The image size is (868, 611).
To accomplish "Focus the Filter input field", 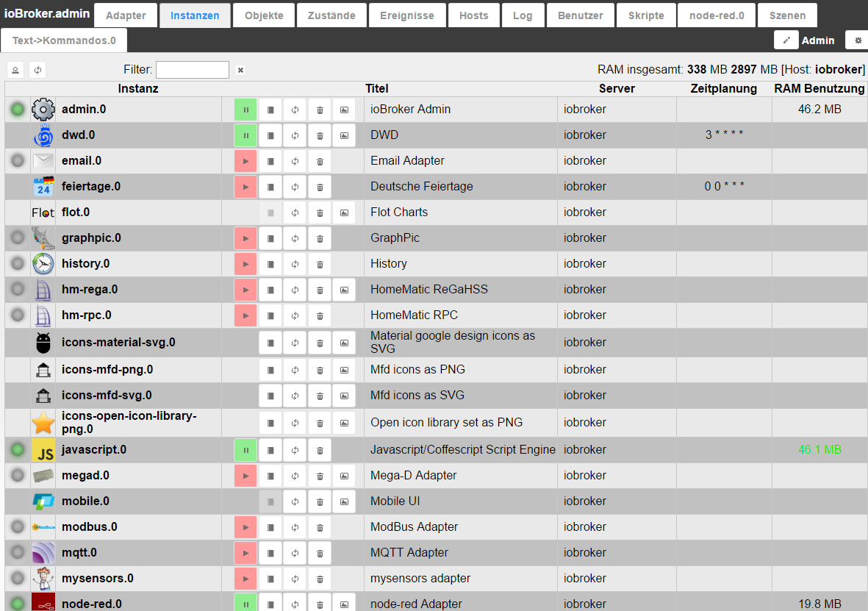I will point(193,70).
